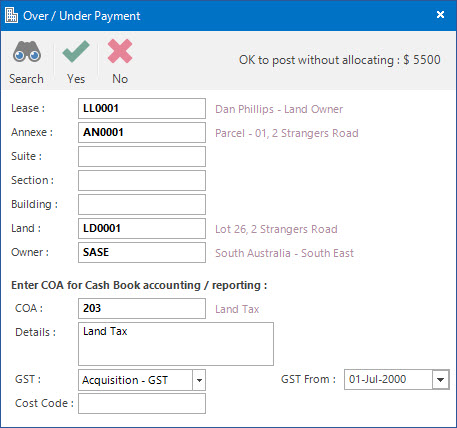Click the binoculars Search icon
This screenshot has height=428, width=457.
point(27,52)
